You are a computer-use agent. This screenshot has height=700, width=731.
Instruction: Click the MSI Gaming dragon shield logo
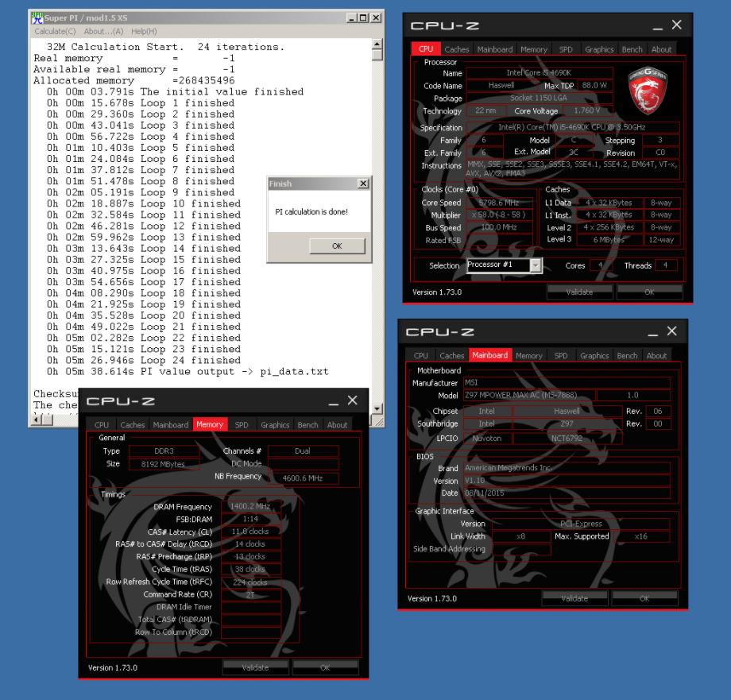coord(648,91)
